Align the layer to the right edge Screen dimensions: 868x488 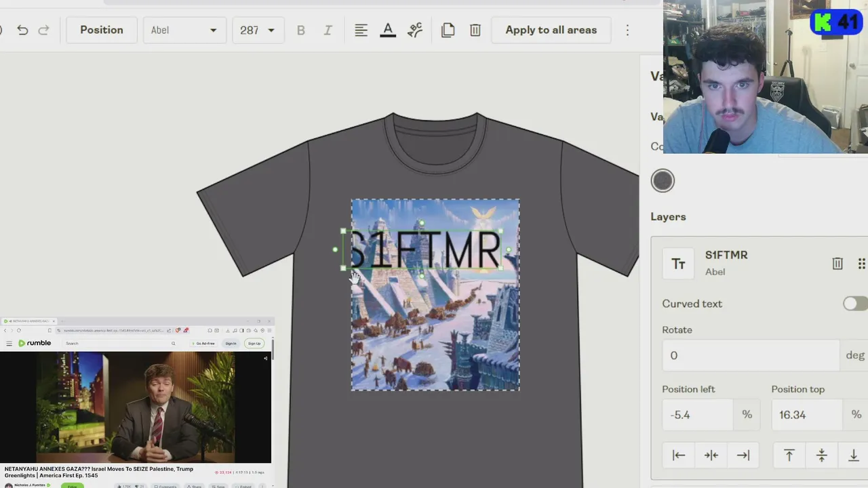743,455
